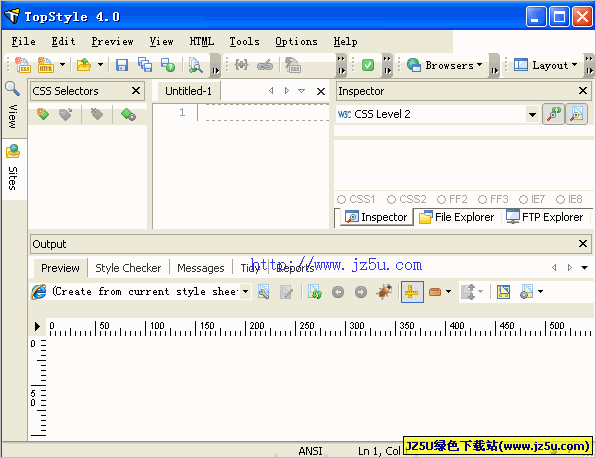
Task: Switch to the File Explorer tab
Action: pyautogui.click(x=457, y=217)
